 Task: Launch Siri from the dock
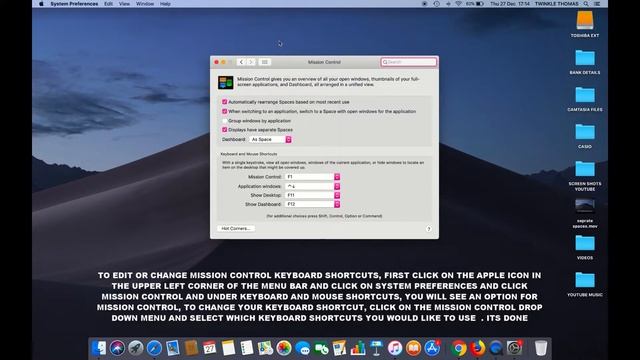pos(117,348)
